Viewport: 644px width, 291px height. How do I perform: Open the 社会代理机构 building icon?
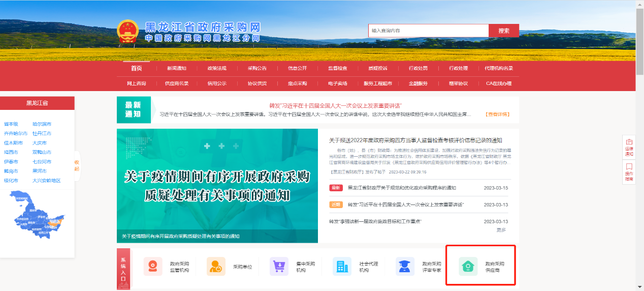[x=342, y=267]
